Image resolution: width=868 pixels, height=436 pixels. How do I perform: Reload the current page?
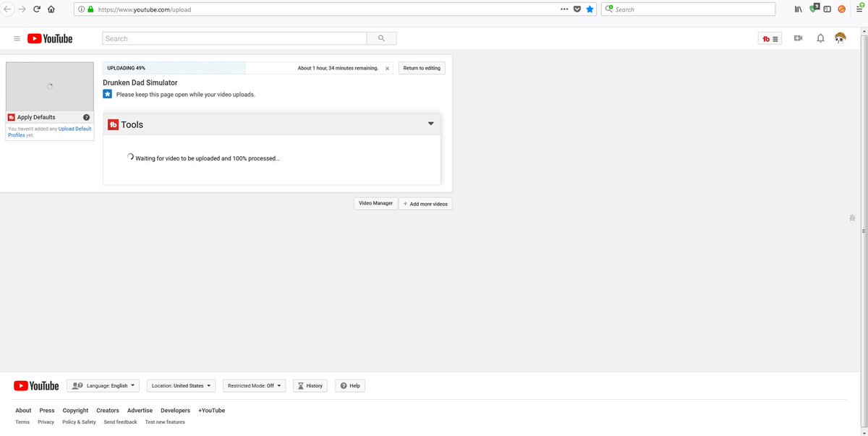click(36, 9)
